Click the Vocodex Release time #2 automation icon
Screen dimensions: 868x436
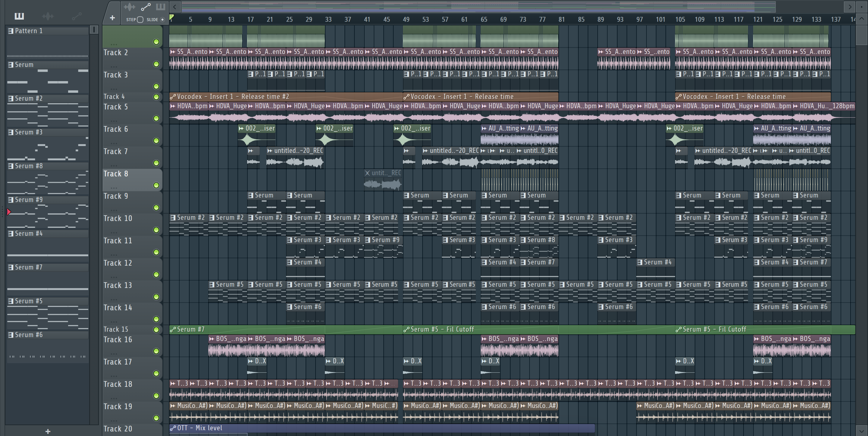pyautogui.click(x=173, y=97)
